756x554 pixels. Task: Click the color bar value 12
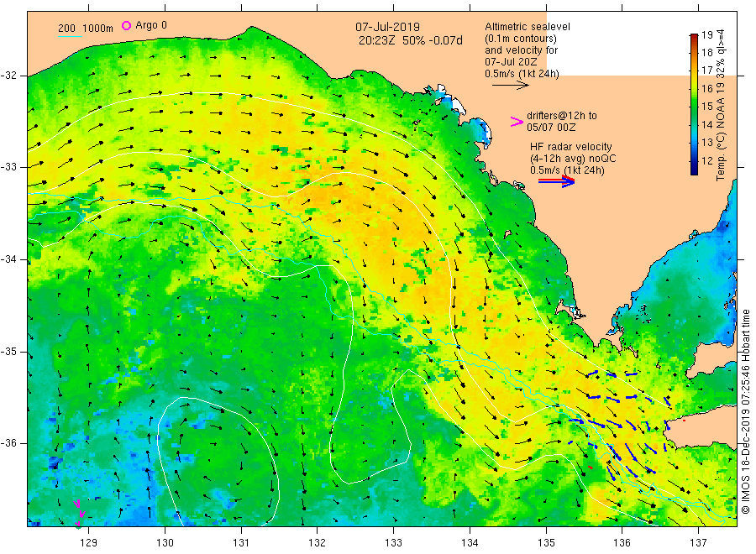click(706, 161)
